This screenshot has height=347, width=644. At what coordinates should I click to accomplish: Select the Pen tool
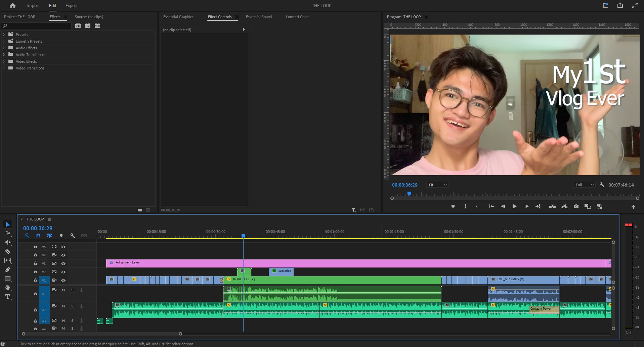(x=7, y=269)
